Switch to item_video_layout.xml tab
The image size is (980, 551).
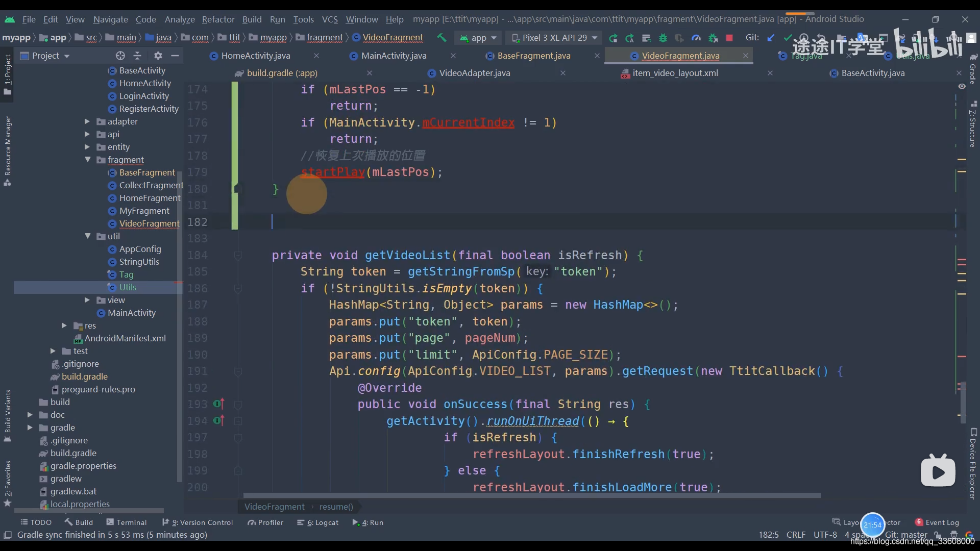pyautogui.click(x=675, y=73)
